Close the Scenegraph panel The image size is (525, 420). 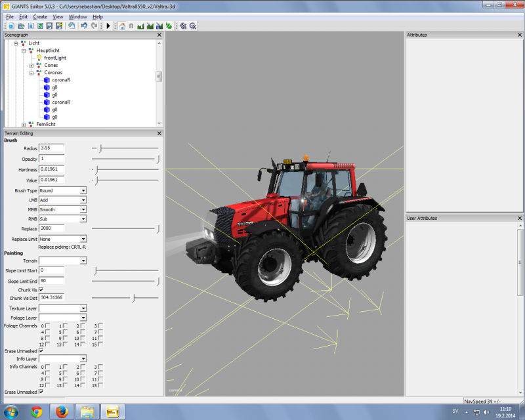coord(159,35)
